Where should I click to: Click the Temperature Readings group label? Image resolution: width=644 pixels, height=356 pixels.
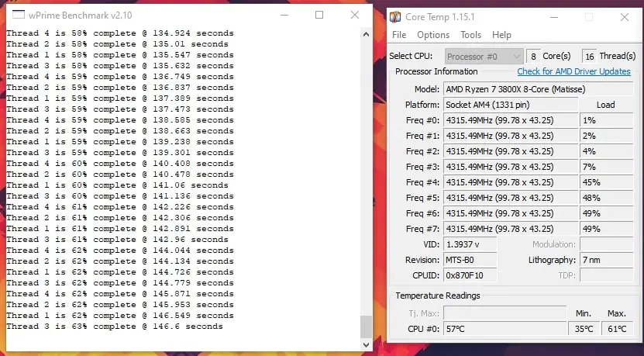tap(438, 296)
